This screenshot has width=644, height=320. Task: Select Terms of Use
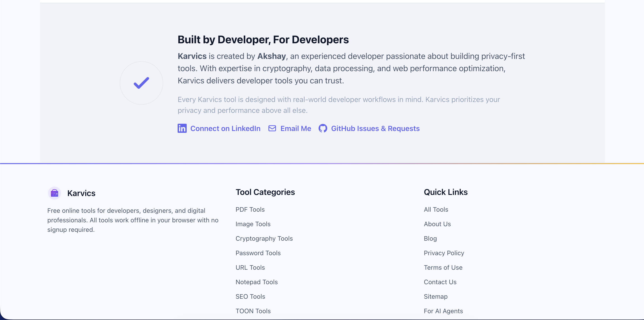click(x=443, y=267)
